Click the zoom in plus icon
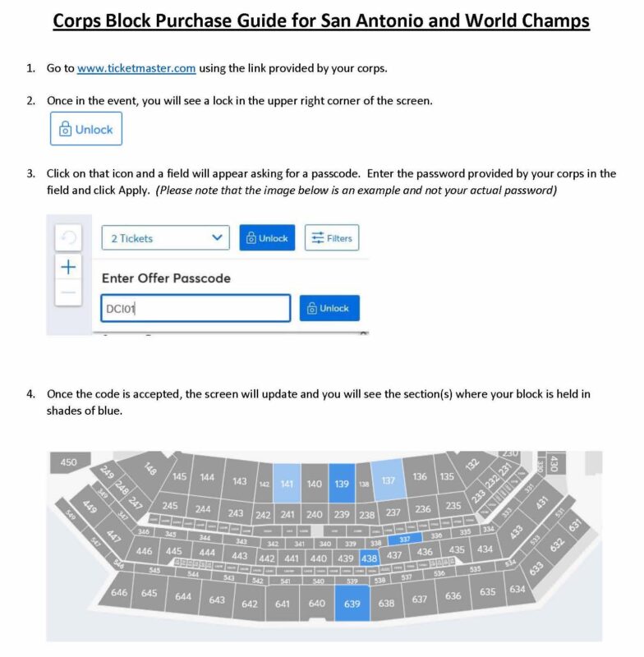The height and width of the screenshot is (657, 644). [x=68, y=267]
